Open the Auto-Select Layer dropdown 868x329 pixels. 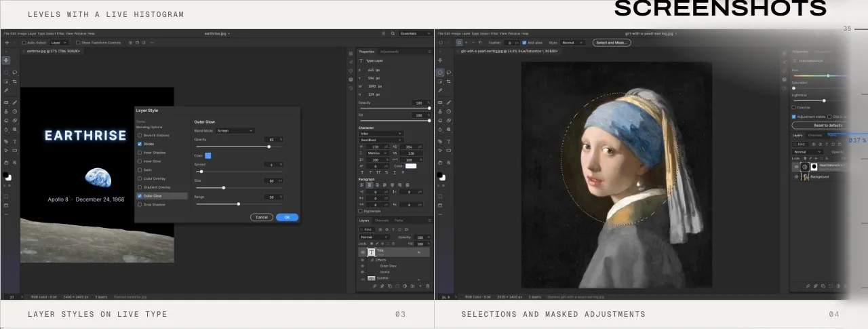[x=59, y=43]
